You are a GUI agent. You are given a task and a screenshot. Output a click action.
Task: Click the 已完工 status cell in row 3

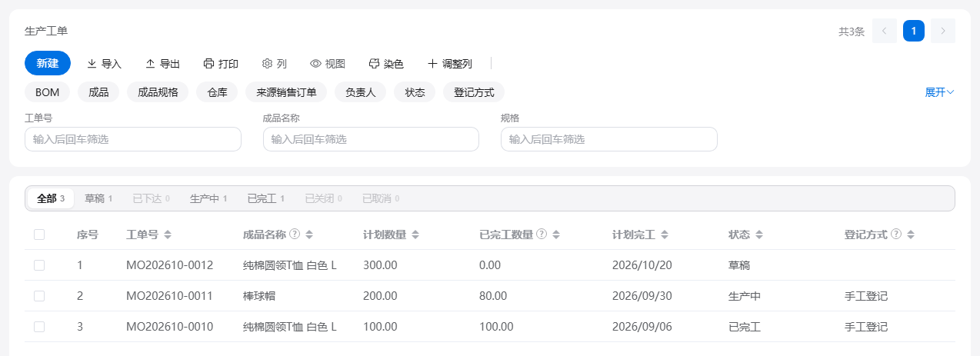745,327
